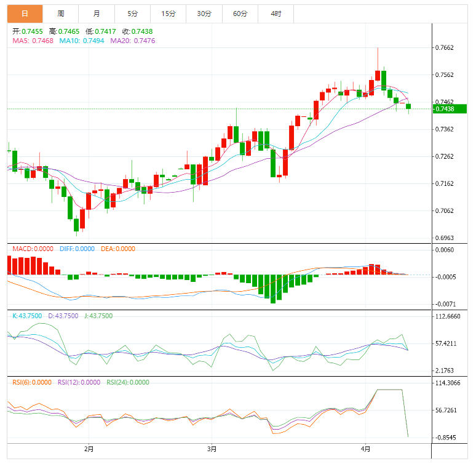Click the 收:0.7438 close price value

[x=138, y=31]
